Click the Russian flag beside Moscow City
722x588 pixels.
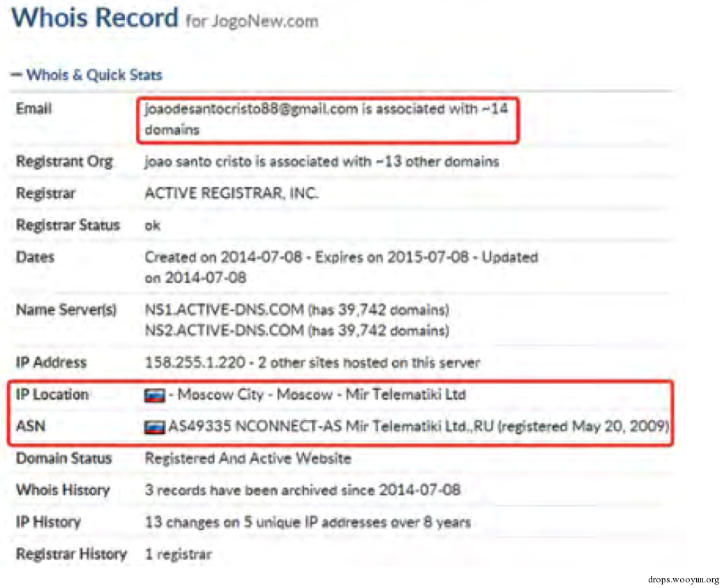point(154,395)
